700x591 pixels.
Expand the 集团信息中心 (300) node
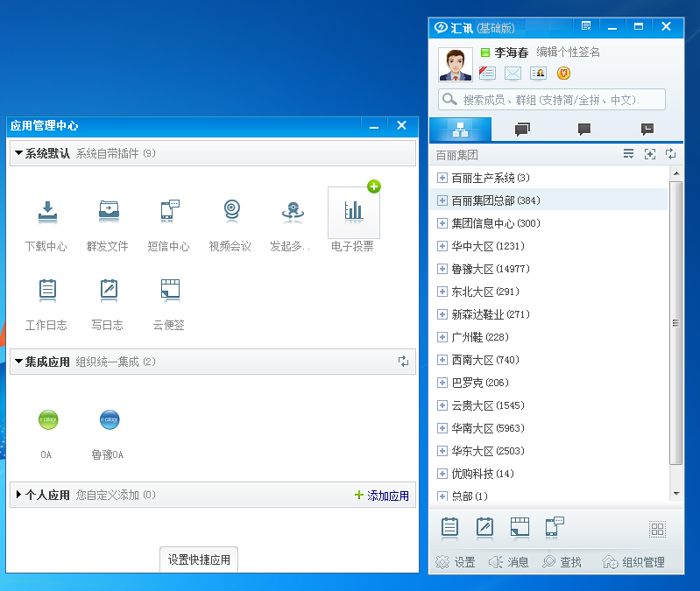[x=442, y=223]
